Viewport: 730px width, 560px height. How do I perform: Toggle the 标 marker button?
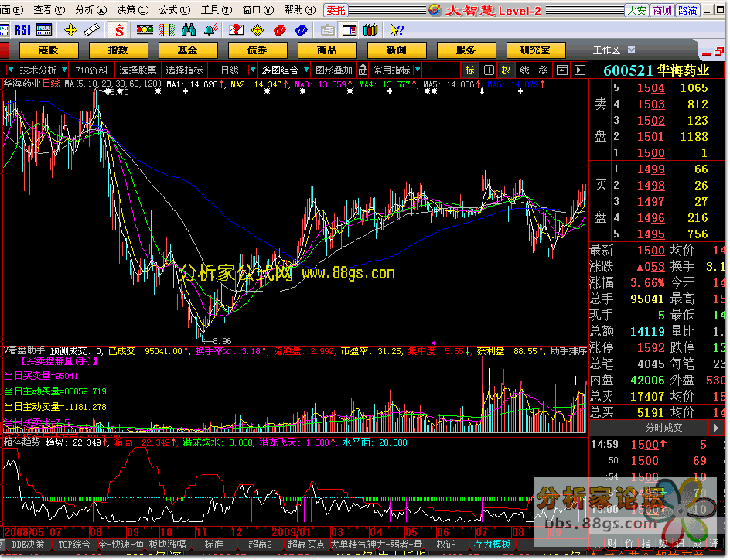(469, 70)
